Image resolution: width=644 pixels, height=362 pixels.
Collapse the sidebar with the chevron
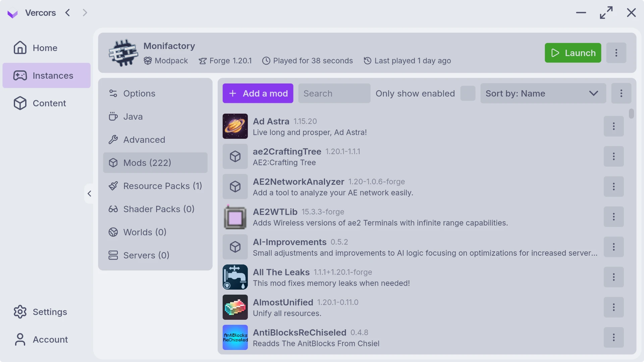click(89, 194)
